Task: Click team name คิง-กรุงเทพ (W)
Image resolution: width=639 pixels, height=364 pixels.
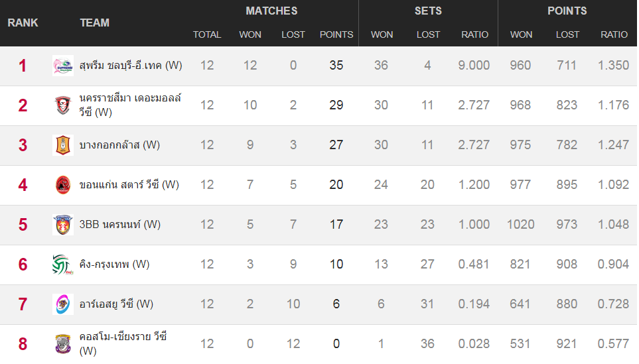Action: [114, 265]
